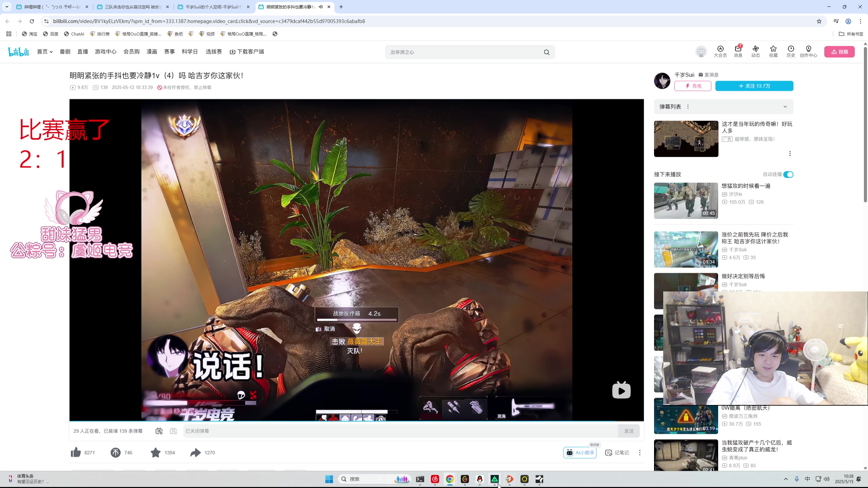
Task: Show hidden system tray icons
Action: coord(786,479)
